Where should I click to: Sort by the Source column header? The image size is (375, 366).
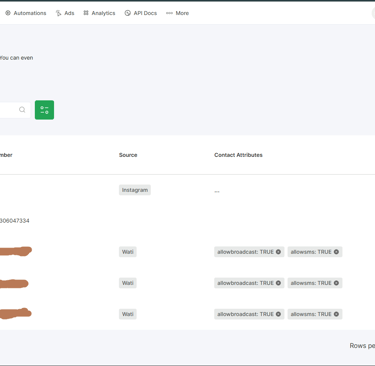point(128,155)
